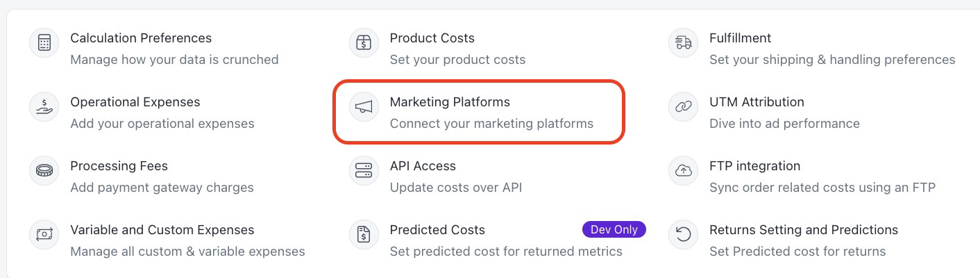This screenshot has height=278, width=980.
Task: Open "Add payment gateway charges" description
Action: click(x=162, y=188)
